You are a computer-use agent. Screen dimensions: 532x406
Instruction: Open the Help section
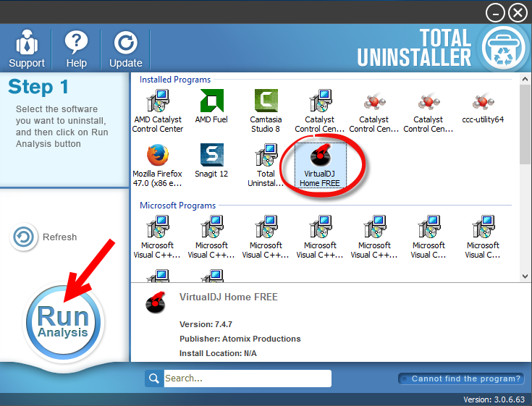[76, 49]
